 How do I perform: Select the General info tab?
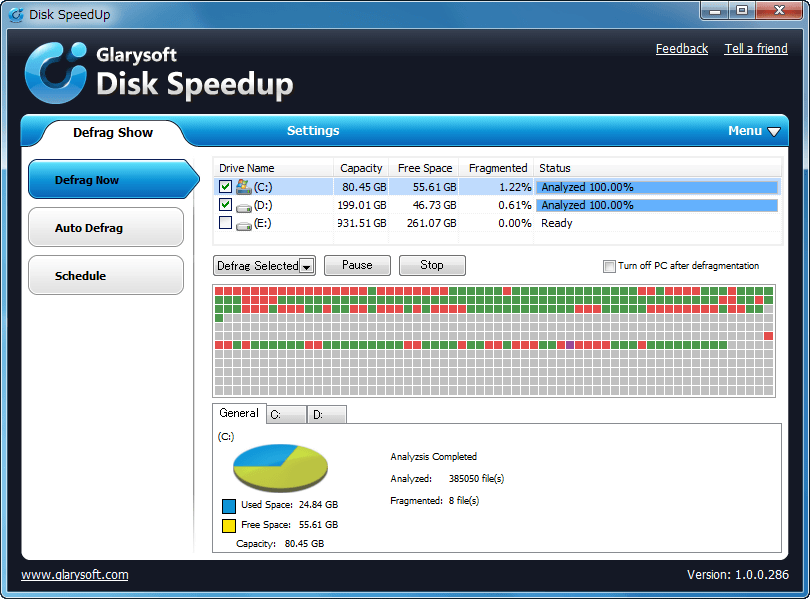(x=239, y=413)
